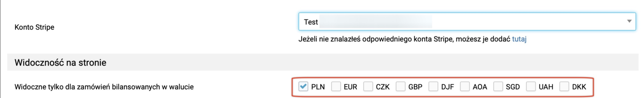This screenshot has width=644, height=98.
Task: Follow the 'tutaj' link to add Stripe account
Action: coord(519,39)
